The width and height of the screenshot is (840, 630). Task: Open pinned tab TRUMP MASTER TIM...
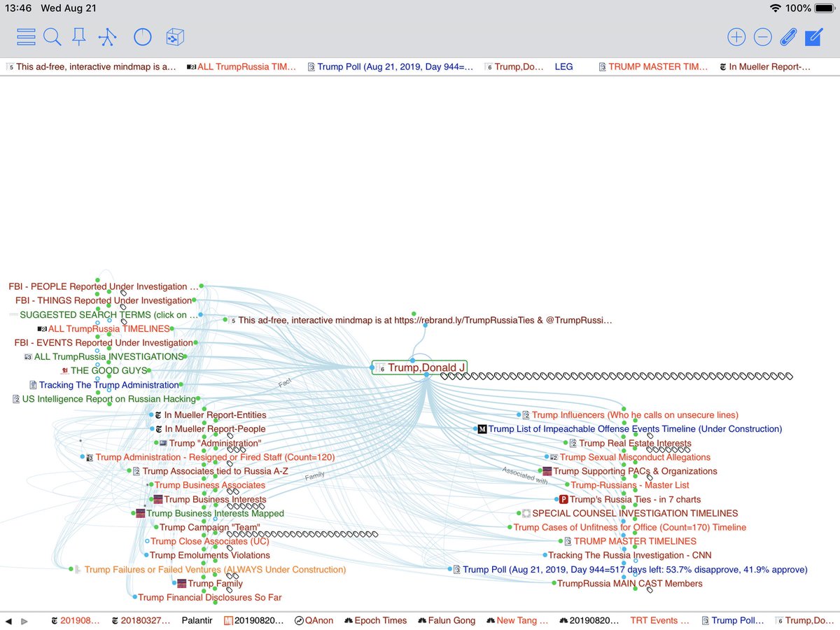click(653, 66)
